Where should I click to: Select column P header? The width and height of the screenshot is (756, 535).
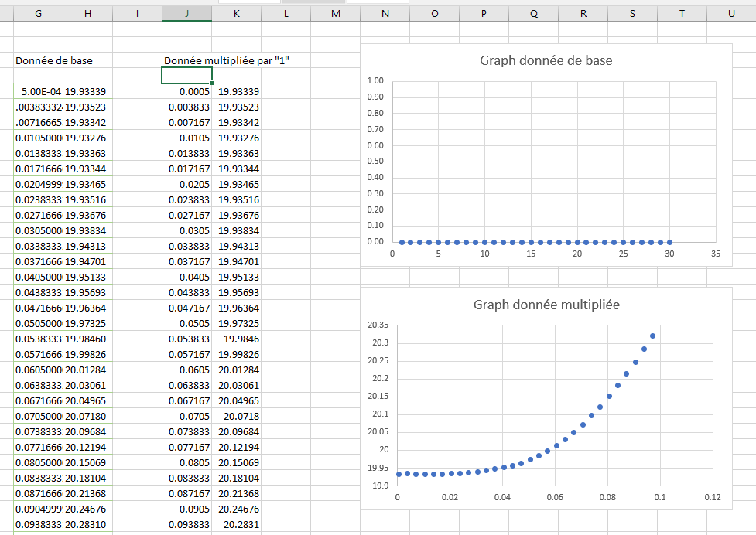click(484, 13)
